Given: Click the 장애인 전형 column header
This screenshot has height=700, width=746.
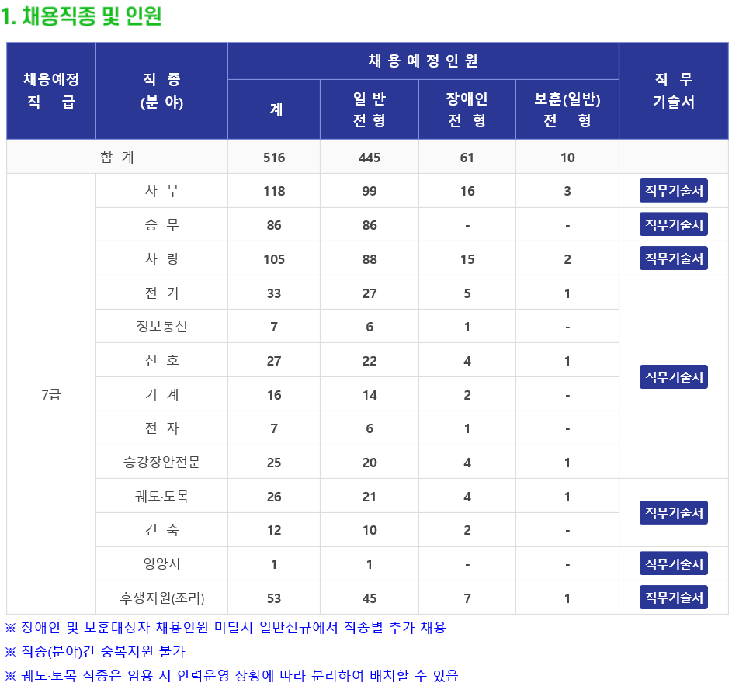Looking at the screenshot, I should (467, 109).
